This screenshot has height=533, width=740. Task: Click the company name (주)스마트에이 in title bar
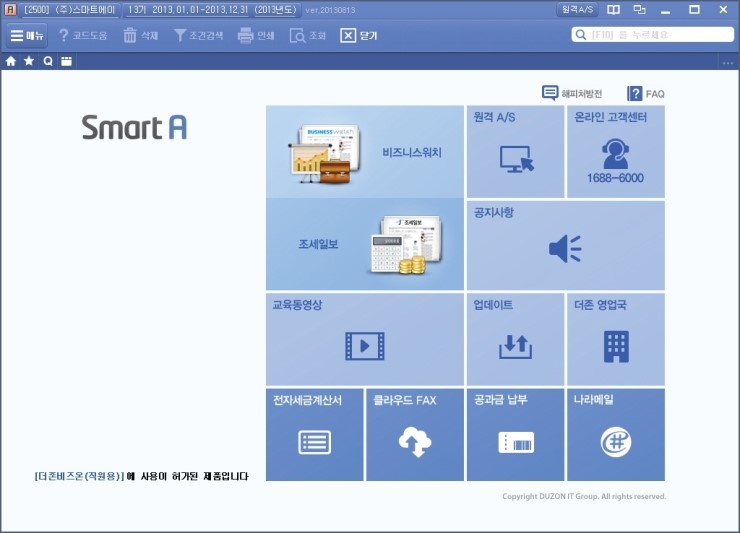click(85, 9)
